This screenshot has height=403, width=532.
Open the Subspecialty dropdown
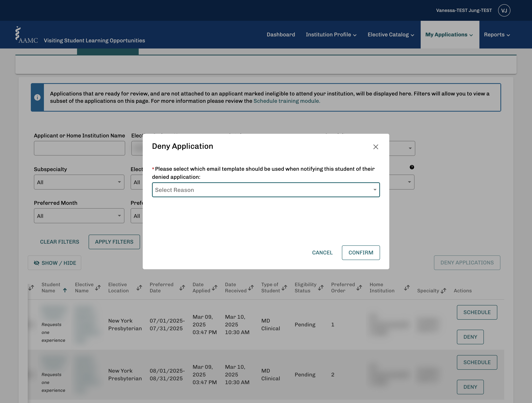click(79, 182)
